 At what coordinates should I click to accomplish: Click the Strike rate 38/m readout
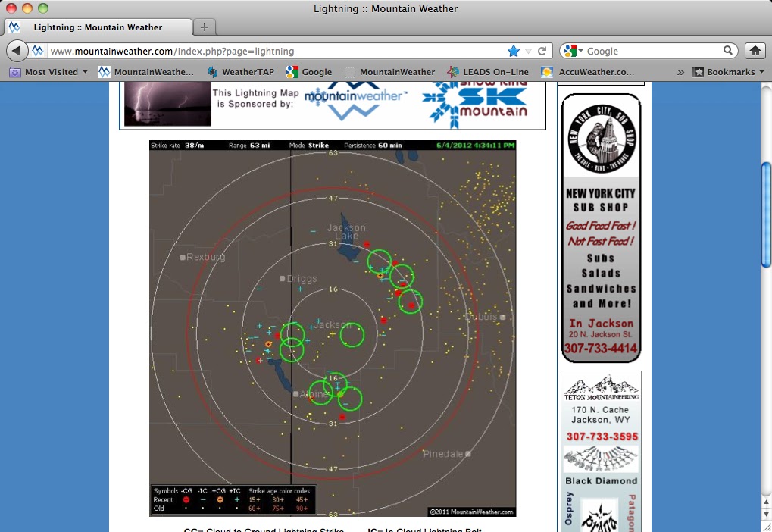click(x=177, y=146)
